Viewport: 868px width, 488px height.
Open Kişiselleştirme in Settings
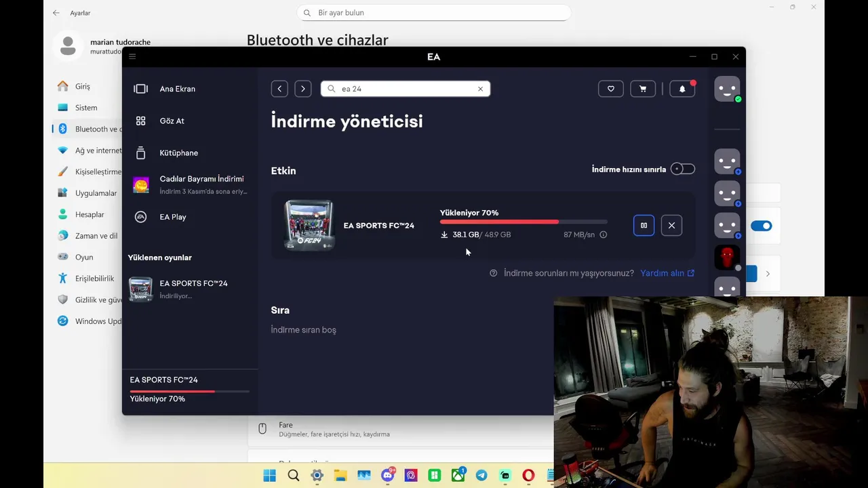[88, 171]
